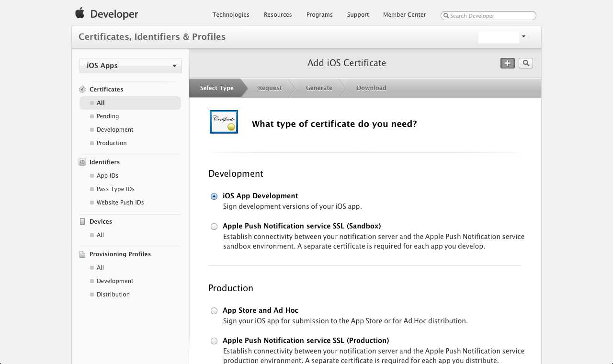Screen dimensions: 613x364
Task: Open Technologies menu
Action: [231, 15]
